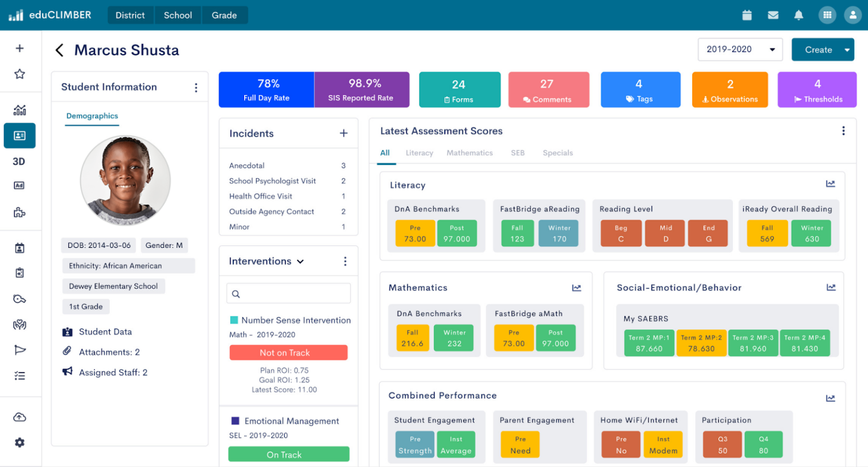Viewport: 868px width, 467px height.
Task: Open the charts/analytics icon in the sidebar
Action: [20, 110]
